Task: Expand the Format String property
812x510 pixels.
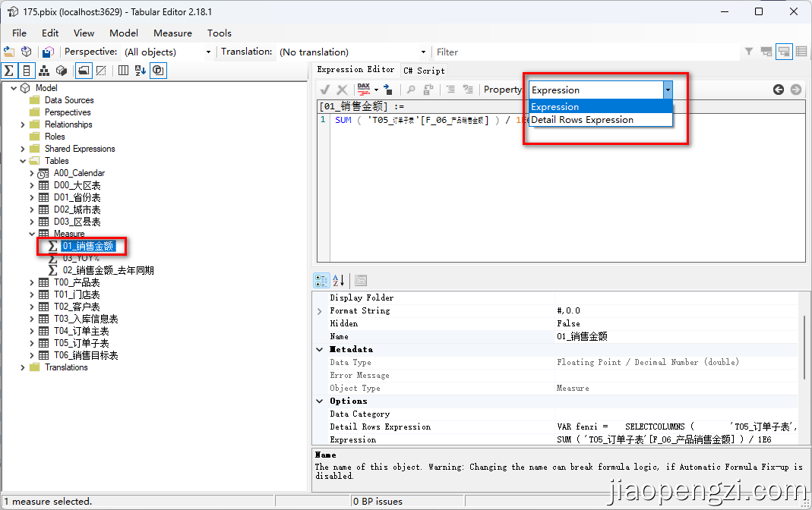Action: click(320, 311)
